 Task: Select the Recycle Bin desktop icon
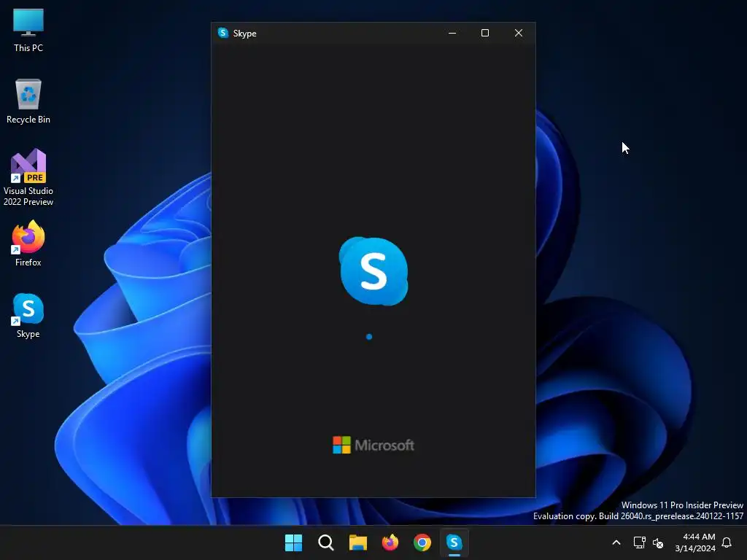click(28, 101)
